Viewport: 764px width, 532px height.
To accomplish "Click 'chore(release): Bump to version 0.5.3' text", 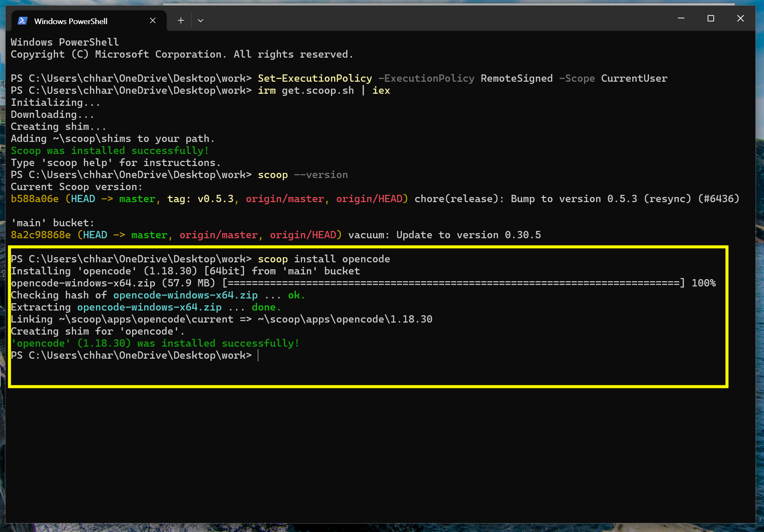I will (526, 199).
